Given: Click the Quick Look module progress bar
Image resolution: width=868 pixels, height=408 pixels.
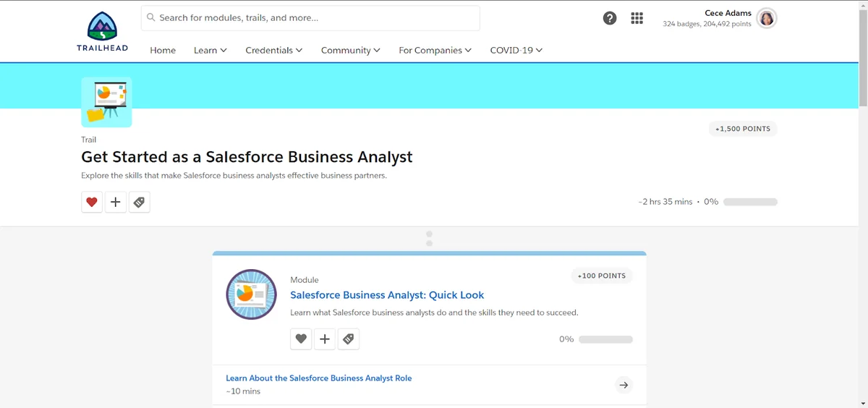Looking at the screenshot, I should tap(605, 339).
